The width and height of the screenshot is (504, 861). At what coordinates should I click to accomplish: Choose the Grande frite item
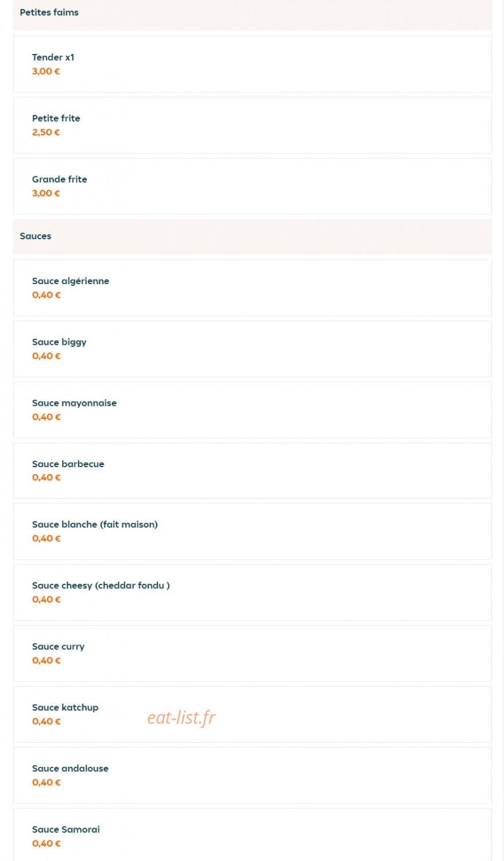252,186
